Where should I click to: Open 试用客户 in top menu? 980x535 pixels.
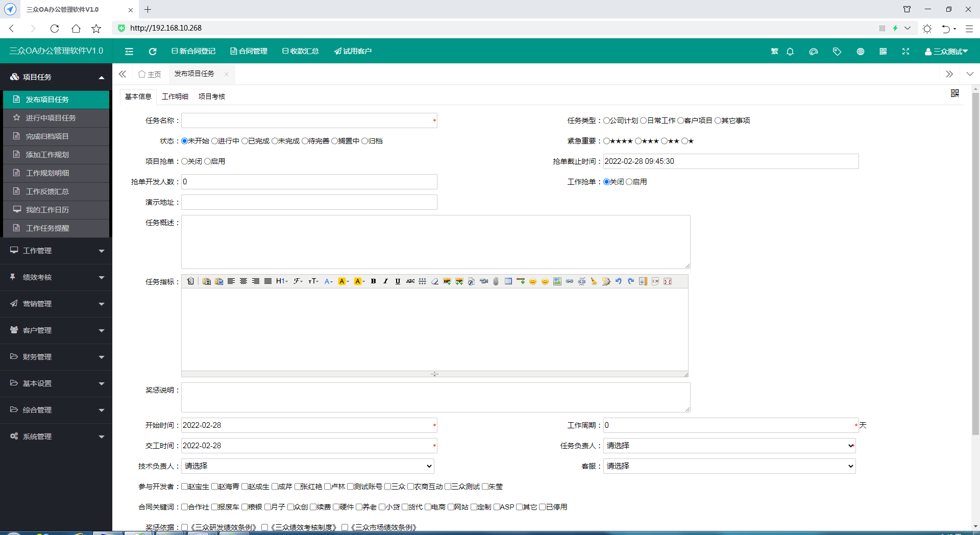click(353, 51)
